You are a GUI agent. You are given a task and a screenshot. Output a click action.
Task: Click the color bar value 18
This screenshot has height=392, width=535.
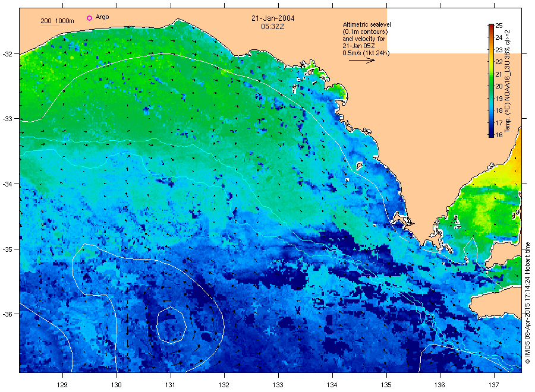click(499, 110)
